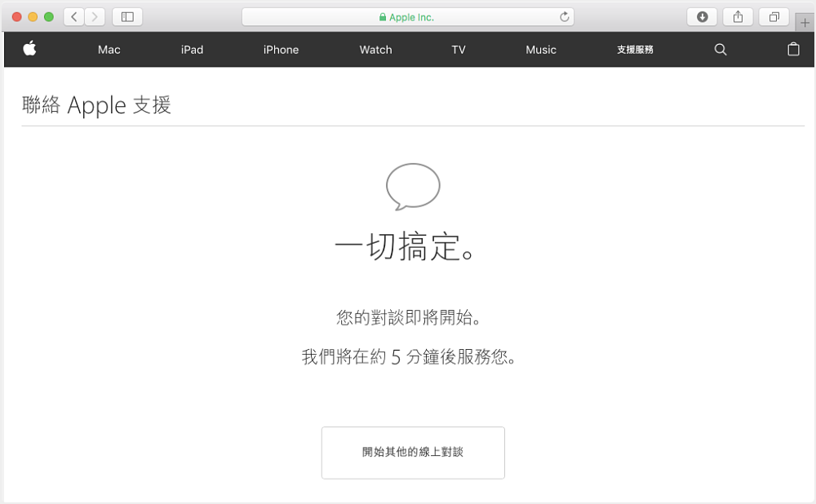This screenshot has height=504, width=816.
Task: Click the chat speech bubble graphic
Action: point(413,187)
